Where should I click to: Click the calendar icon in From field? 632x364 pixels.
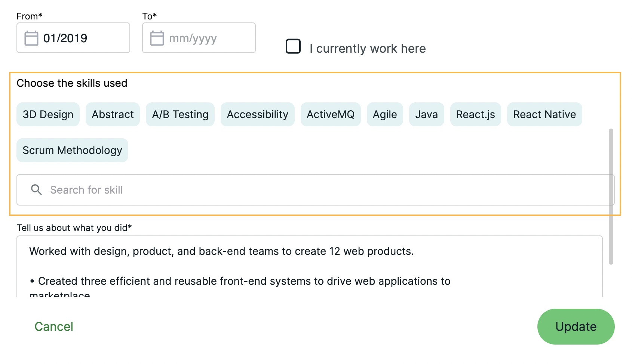[31, 38]
